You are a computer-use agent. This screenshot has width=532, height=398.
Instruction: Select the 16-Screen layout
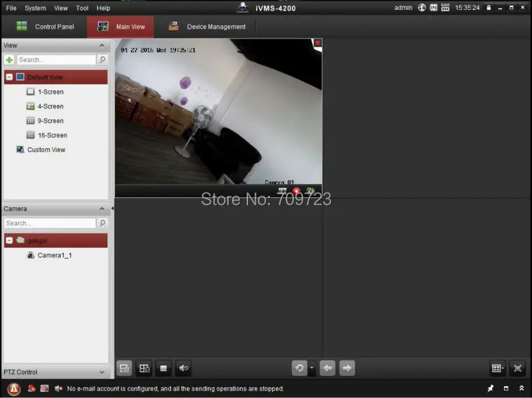[x=53, y=136]
